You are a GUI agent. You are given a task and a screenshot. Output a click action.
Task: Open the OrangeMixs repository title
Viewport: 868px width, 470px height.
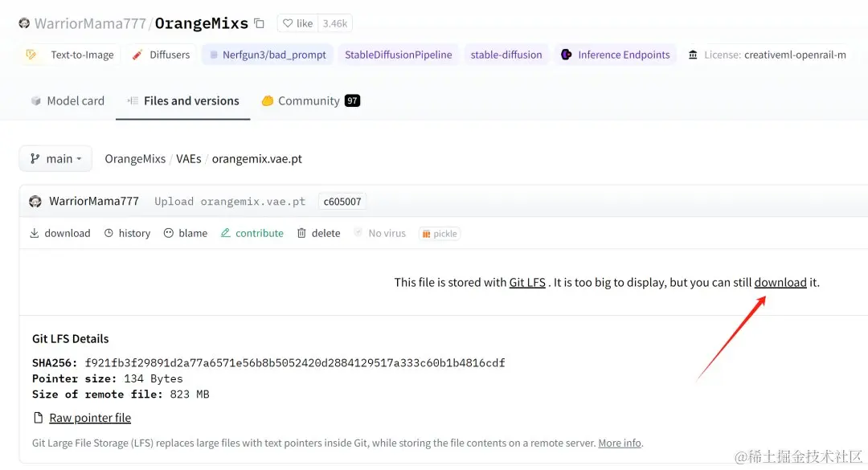click(202, 23)
